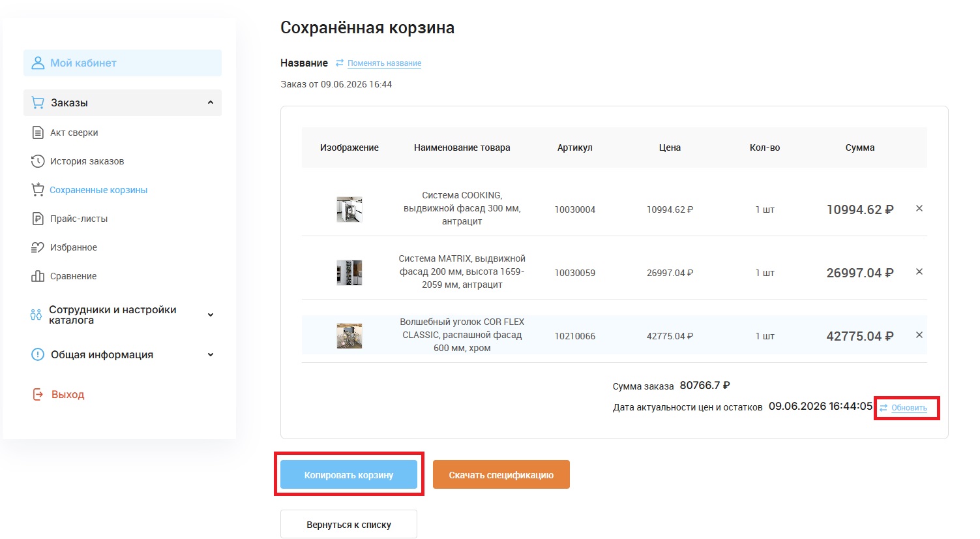This screenshot has width=980, height=539.
Task: Click the heart icon for Избранное
Action: tap(38, 247)
